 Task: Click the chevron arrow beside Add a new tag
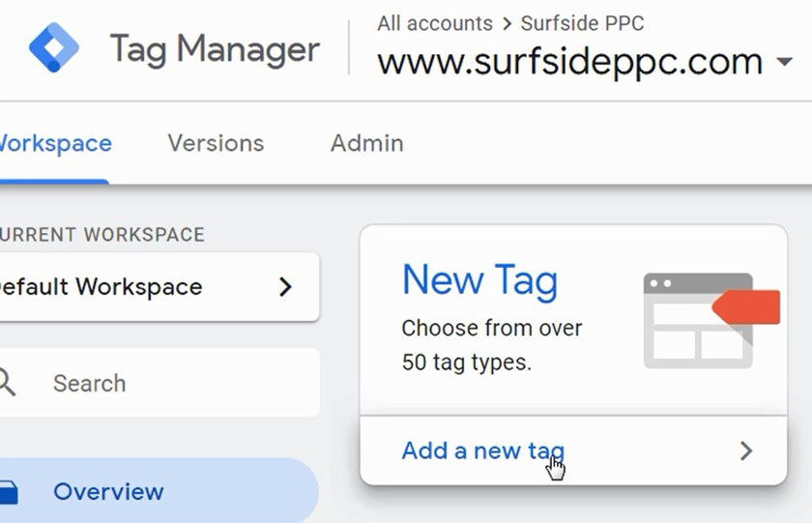[x=745, y=450]
